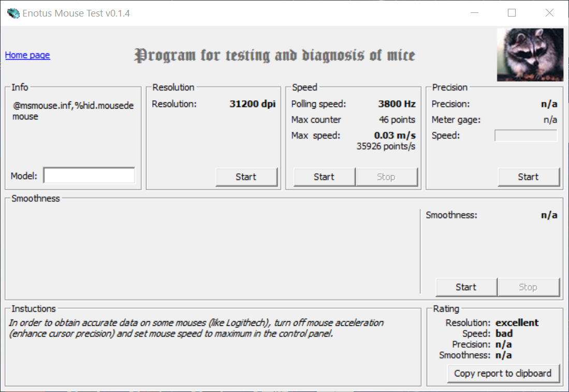Screen dimensions: 569x392
Task: Start the Speed test
Action: pyautogui.click(x=324, y=177)
